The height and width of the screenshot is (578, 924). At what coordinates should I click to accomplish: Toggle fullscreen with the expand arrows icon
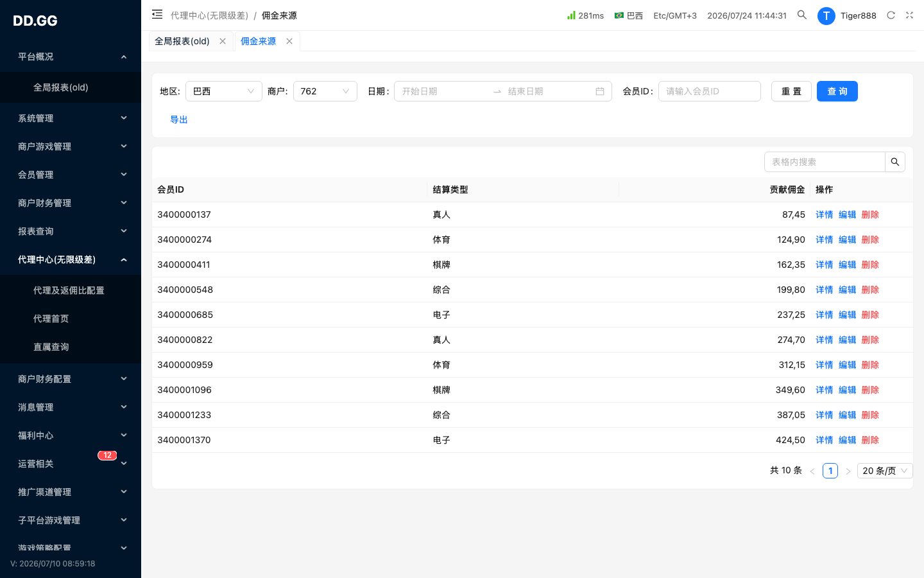coord(909,15)
